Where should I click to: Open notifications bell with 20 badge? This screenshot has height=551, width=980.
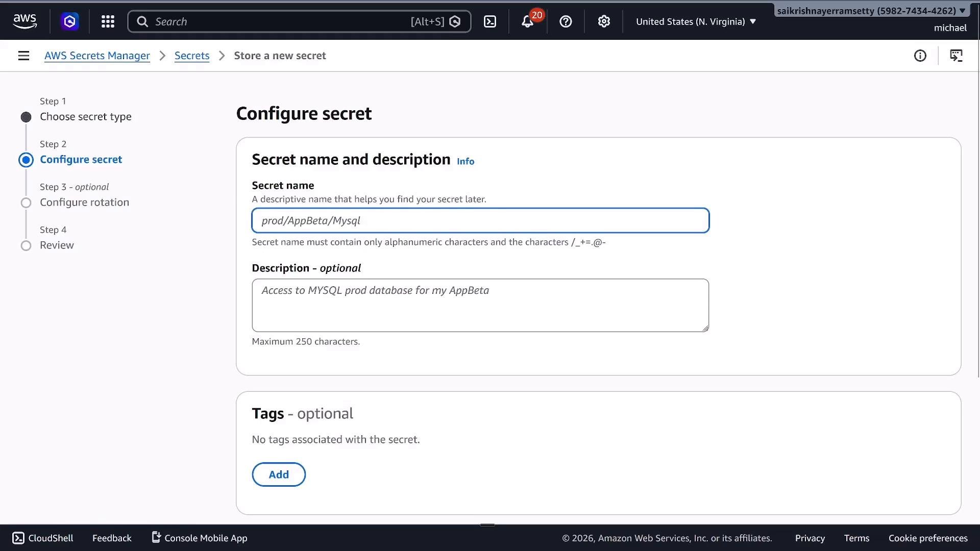click(528, 21)
